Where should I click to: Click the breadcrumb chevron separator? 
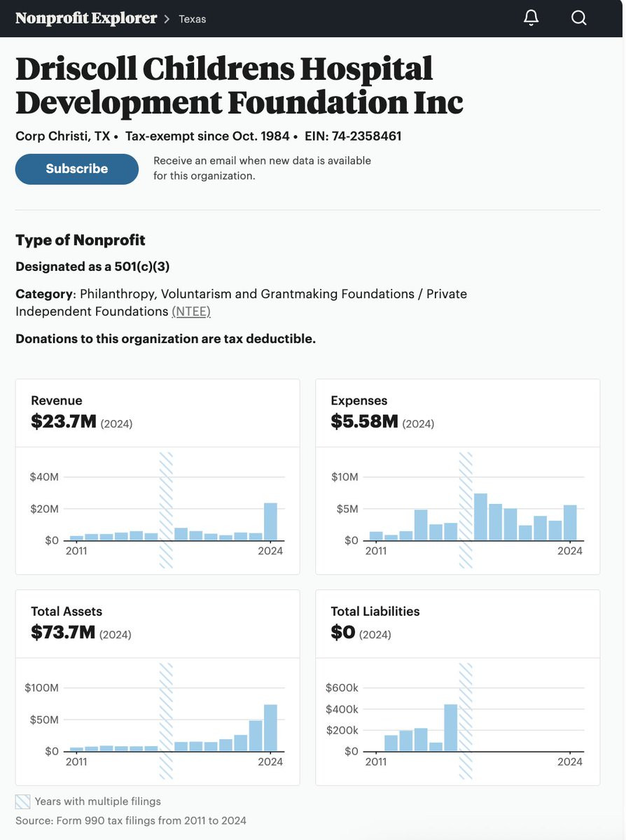tap(167, 19)
